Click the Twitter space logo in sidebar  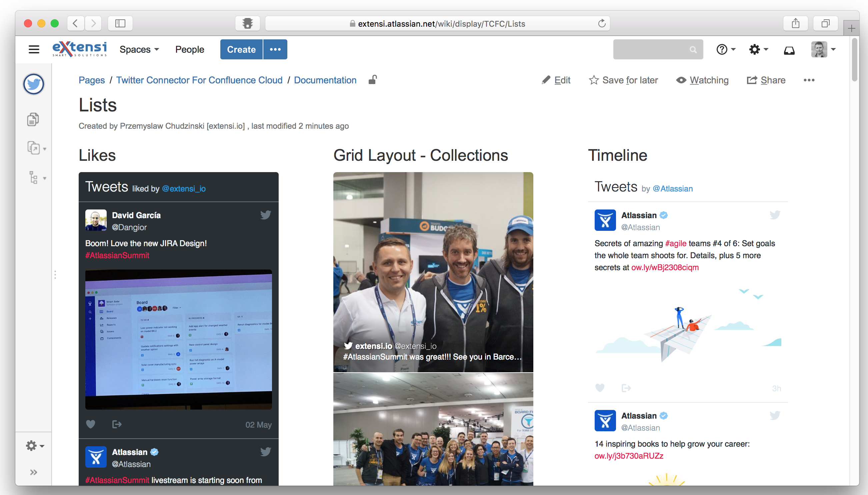33,84
